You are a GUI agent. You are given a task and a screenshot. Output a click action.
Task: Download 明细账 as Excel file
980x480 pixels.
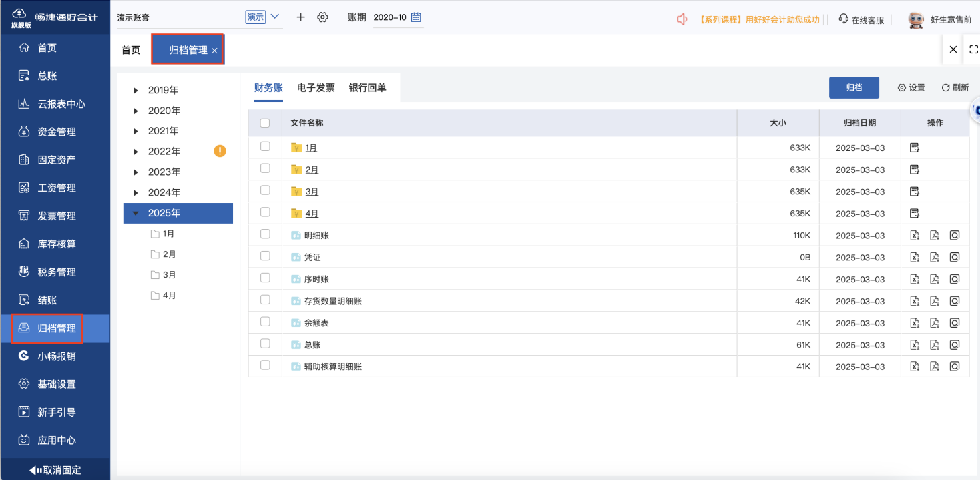click(915, 235)
